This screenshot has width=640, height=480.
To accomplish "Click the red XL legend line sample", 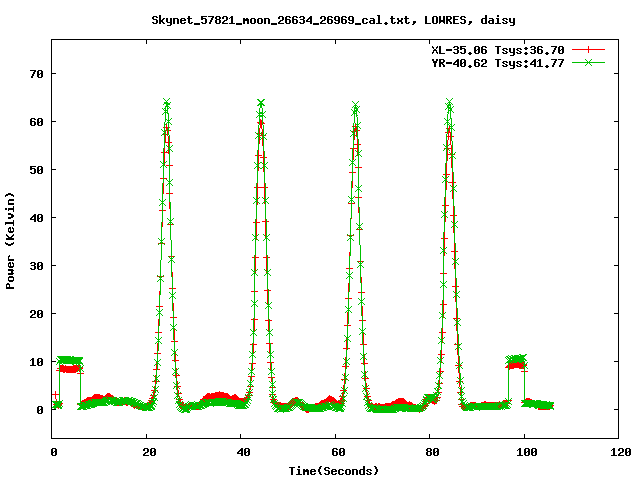I will [588, 50].
